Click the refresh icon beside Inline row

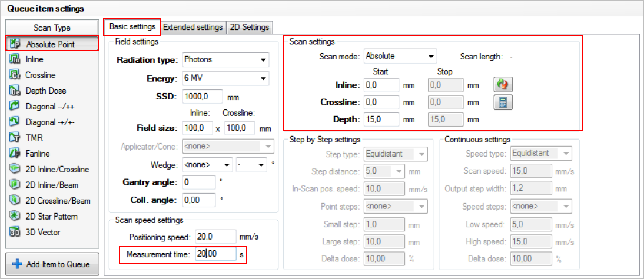click(503, 85)
